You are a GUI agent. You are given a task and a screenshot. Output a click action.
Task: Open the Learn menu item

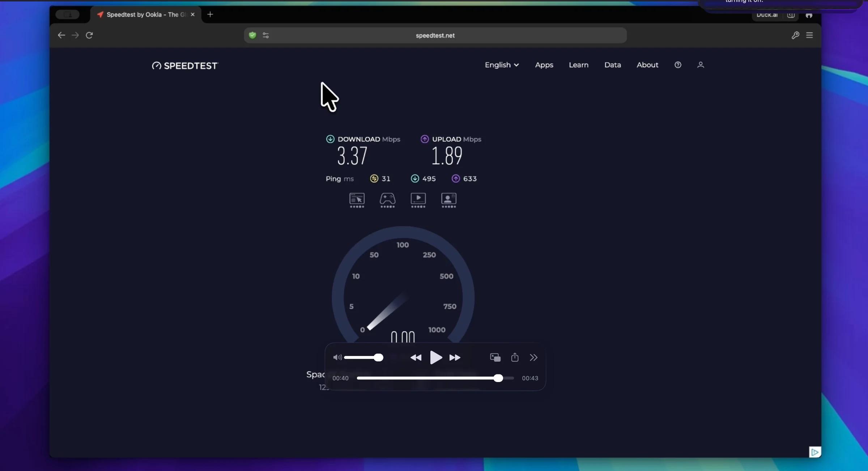coord(578,65)
